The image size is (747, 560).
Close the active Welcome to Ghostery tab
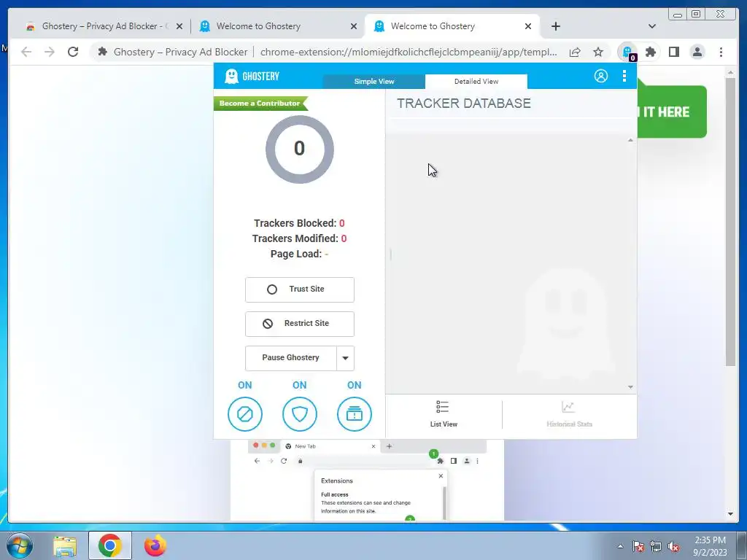[x=528, y=26]
